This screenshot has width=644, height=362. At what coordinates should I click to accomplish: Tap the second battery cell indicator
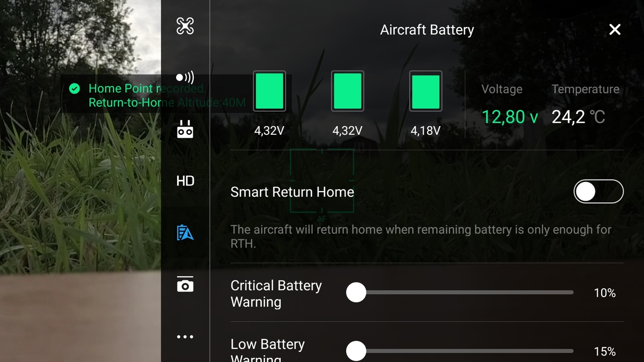pyautogui.click(x=348, y=91)
